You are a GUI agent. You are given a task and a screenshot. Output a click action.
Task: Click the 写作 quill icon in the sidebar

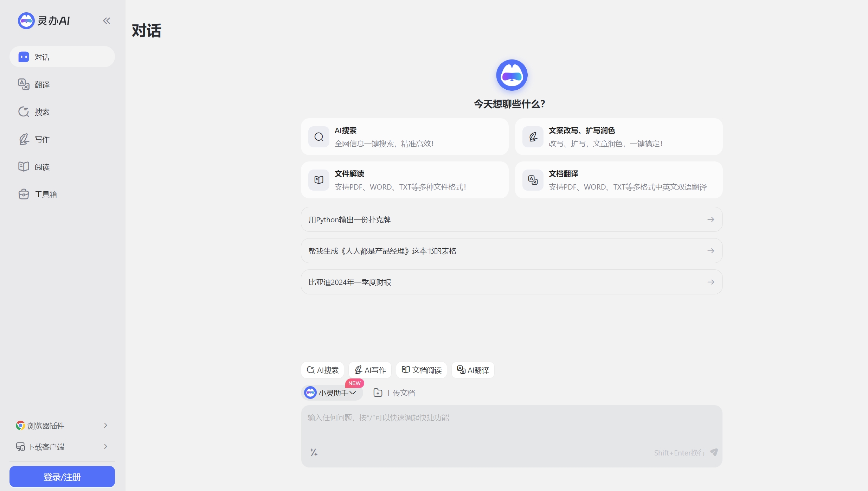24,139
